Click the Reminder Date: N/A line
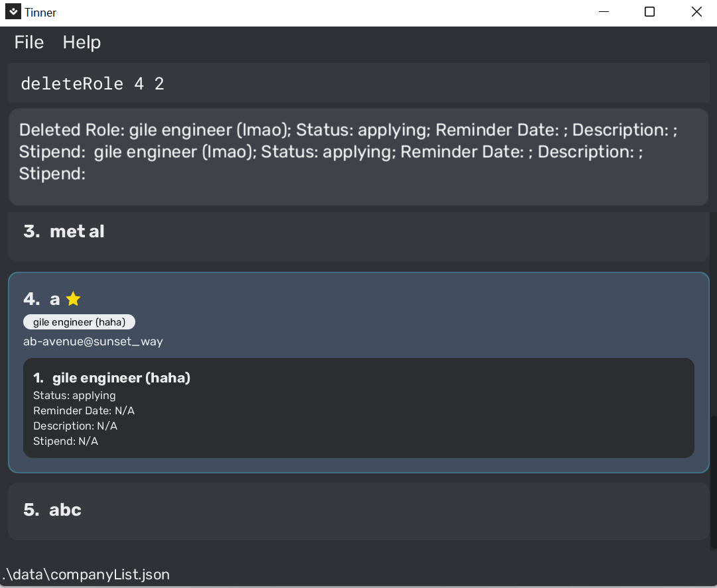The width and height of the screenshot is (717, 588). (84, 411)
